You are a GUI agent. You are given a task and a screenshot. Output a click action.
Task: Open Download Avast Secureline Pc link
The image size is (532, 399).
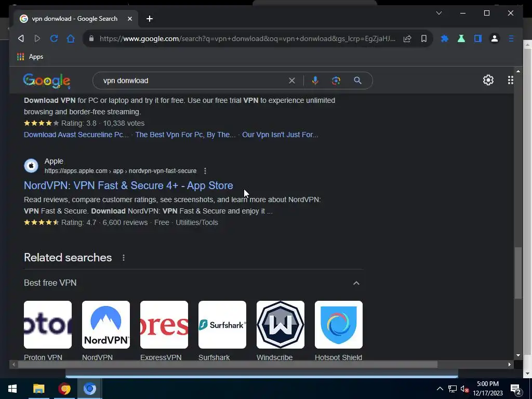pyautogui.click(x=76, y=135)
